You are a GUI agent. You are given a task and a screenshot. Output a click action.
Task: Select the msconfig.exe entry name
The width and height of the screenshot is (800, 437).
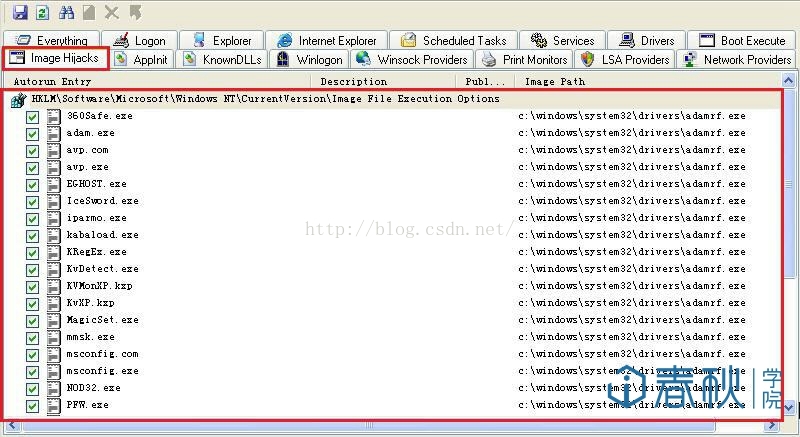pyautogui.click(x=103, y=371)
